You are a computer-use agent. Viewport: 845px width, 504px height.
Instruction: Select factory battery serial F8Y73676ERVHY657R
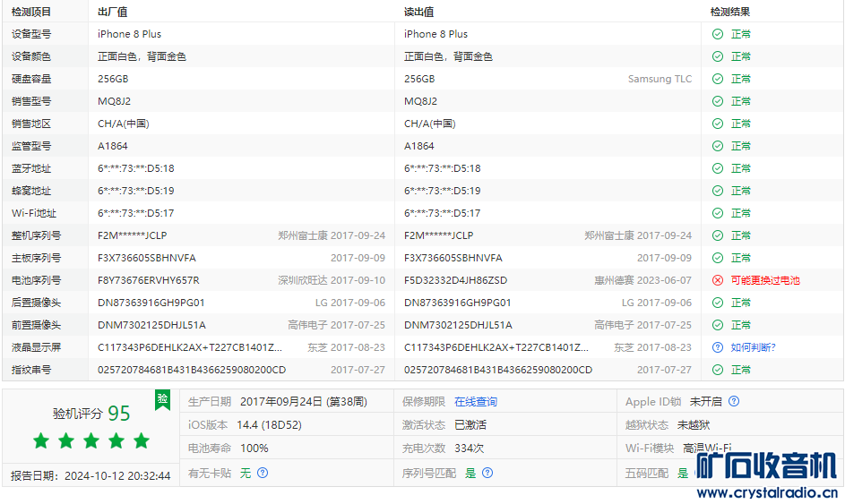[148, 280]
